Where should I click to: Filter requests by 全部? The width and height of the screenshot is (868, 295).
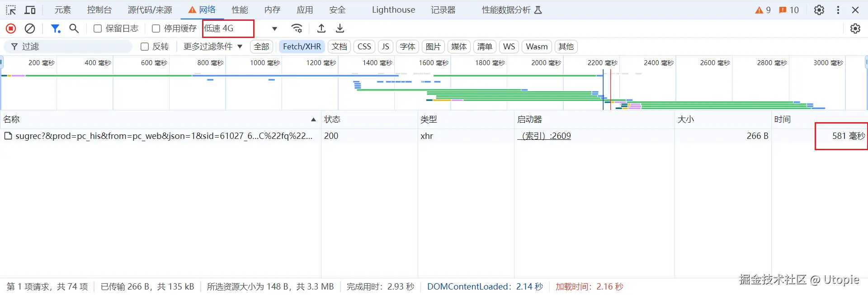pos(261,47)
